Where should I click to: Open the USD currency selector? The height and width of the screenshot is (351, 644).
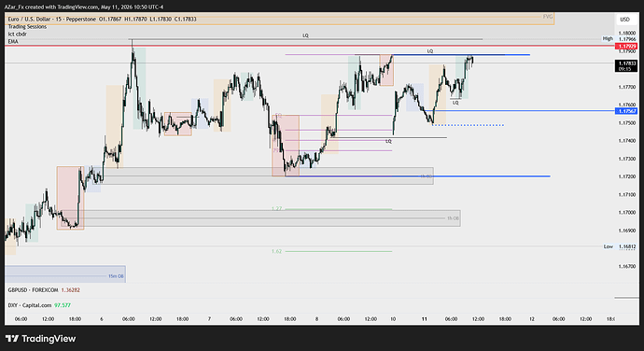tap(624, 20)
